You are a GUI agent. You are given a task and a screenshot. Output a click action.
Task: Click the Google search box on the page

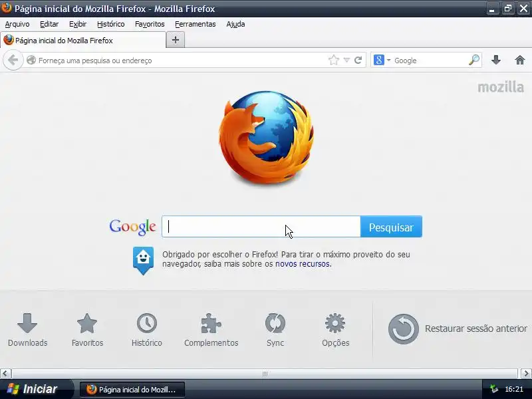[261, 227]
